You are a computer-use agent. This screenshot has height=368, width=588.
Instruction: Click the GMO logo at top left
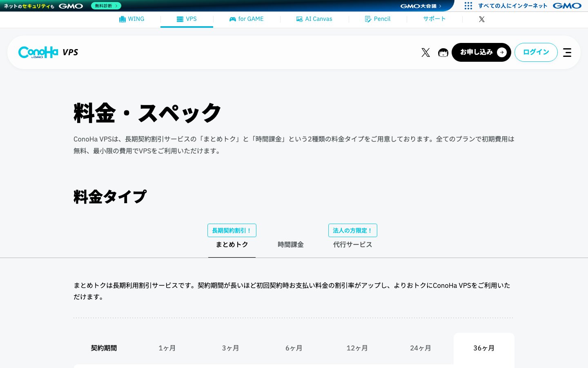[71, 6]
